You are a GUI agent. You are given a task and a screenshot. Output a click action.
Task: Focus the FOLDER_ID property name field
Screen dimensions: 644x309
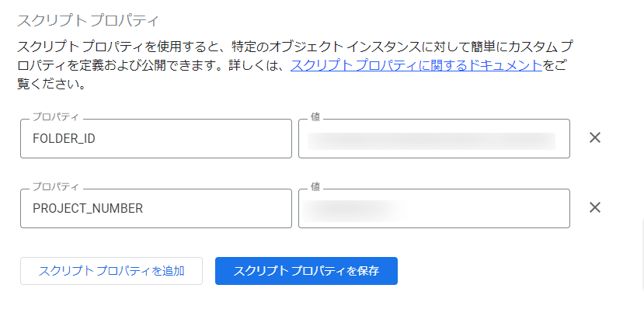[156, 139]
